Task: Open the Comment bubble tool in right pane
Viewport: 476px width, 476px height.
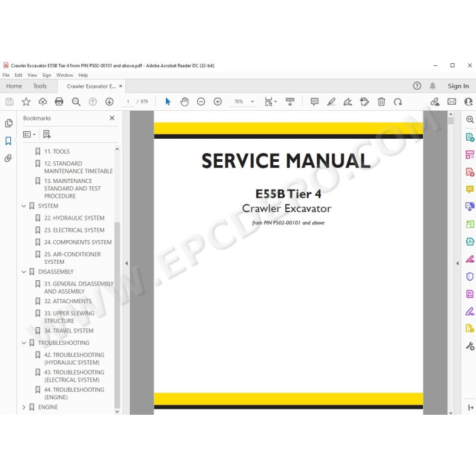Action: click(x=470, y=190)
